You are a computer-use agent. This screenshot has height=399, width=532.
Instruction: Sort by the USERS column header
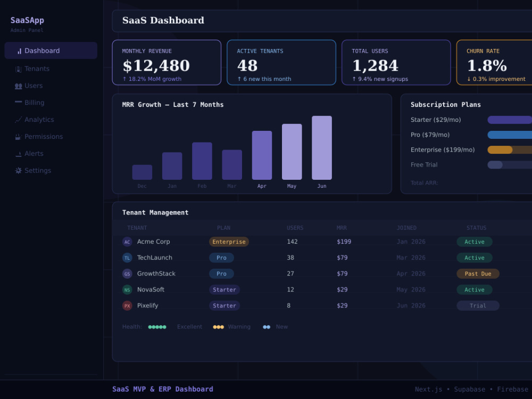point(295,228)
